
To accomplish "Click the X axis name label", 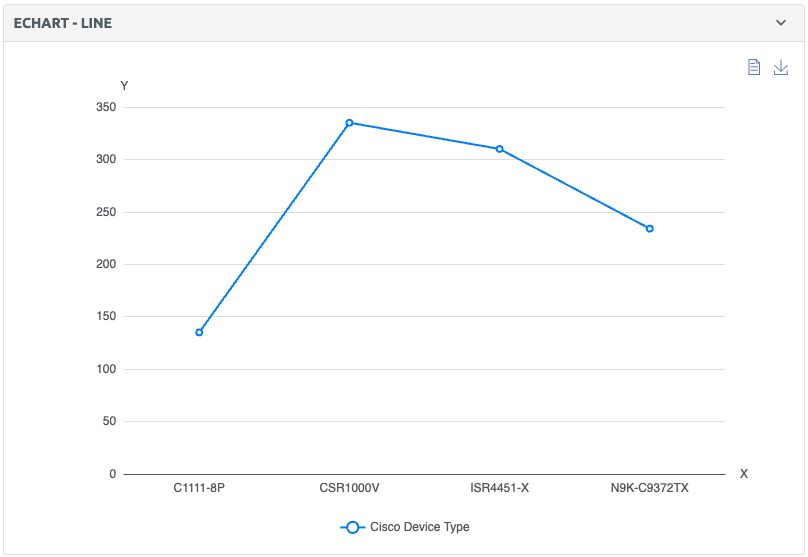I will (x=743, y=474).
